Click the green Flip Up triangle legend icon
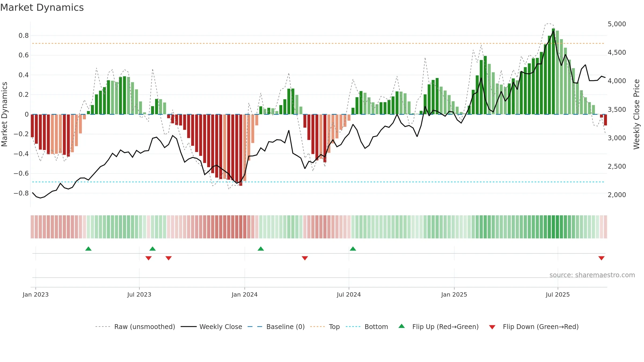Screen dimensions: 644x362 coord(402,326)
